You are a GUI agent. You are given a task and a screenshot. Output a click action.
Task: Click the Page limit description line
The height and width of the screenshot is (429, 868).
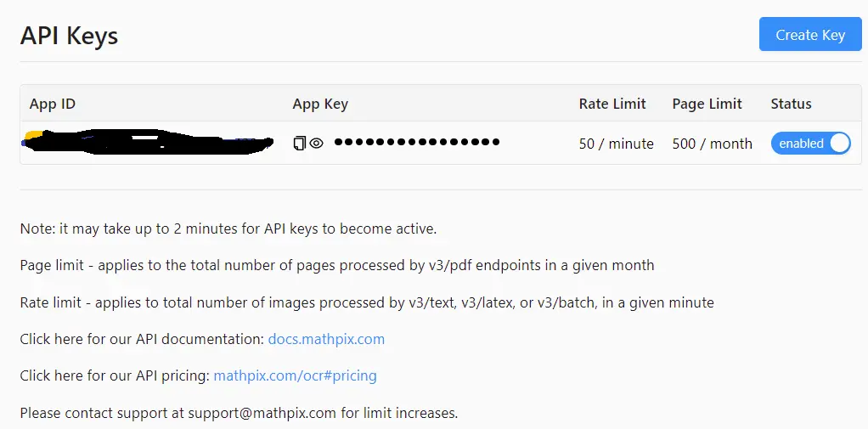(337, 265)
